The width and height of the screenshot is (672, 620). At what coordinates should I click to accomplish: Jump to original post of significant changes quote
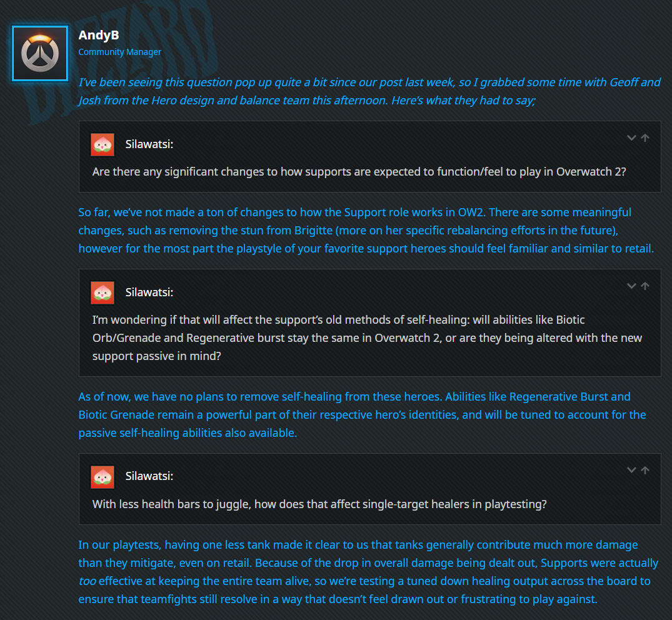click(645, 137)
